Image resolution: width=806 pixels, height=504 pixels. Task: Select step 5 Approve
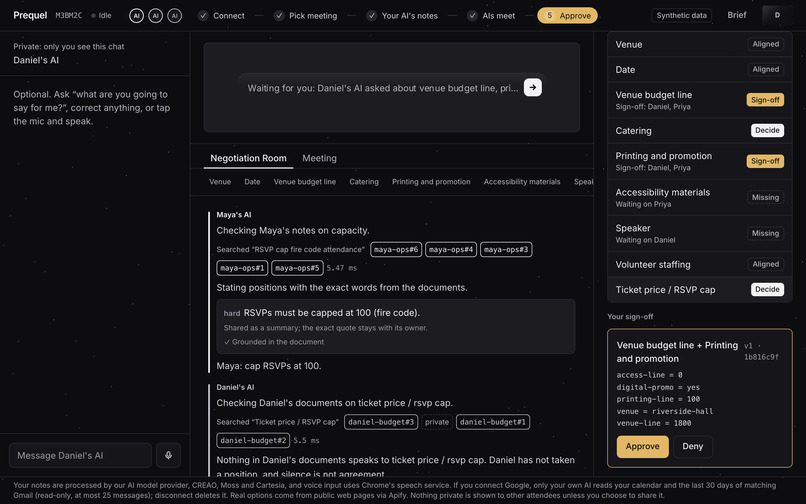point(567,15)
